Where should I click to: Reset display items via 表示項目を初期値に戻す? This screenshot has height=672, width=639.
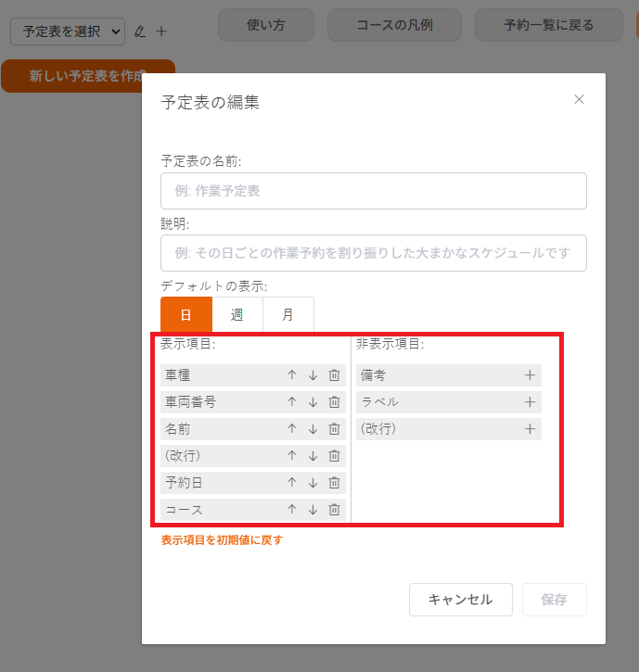(222, 539)
